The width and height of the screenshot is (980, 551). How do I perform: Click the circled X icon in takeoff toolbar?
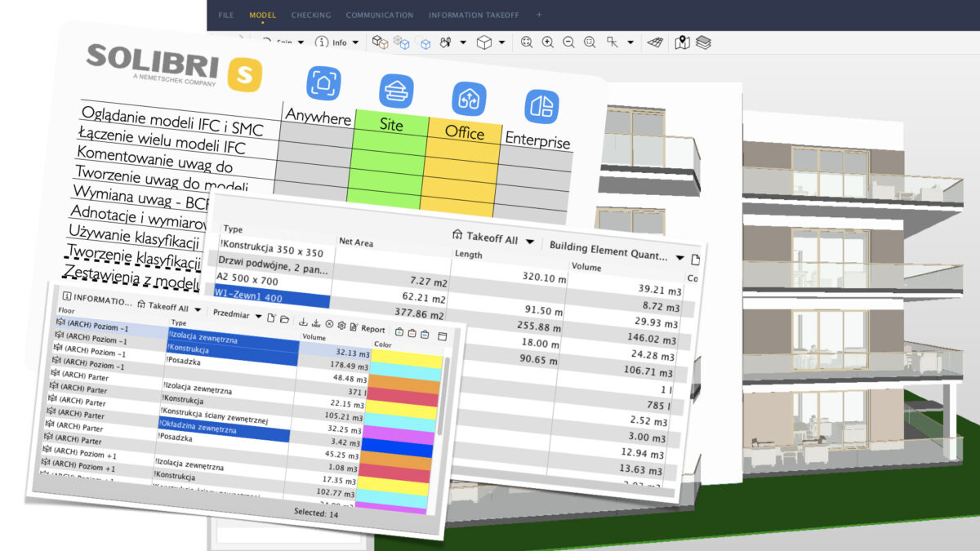pos(329,324)
